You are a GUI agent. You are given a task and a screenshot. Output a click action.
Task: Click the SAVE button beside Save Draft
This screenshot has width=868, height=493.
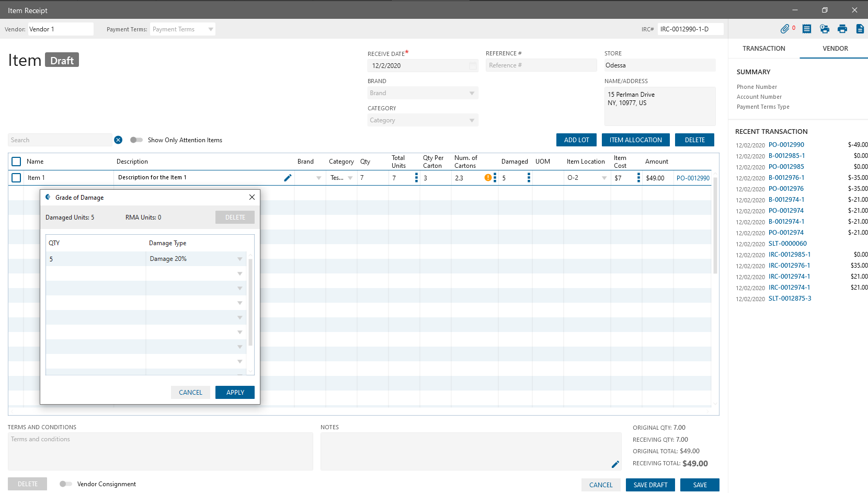click(700, 485)
